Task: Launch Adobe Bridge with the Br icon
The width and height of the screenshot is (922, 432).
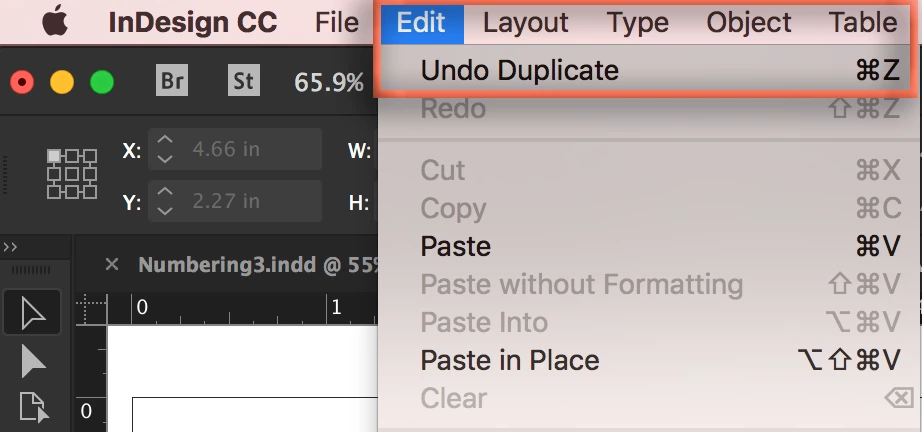Action: (x=172, y=81)
